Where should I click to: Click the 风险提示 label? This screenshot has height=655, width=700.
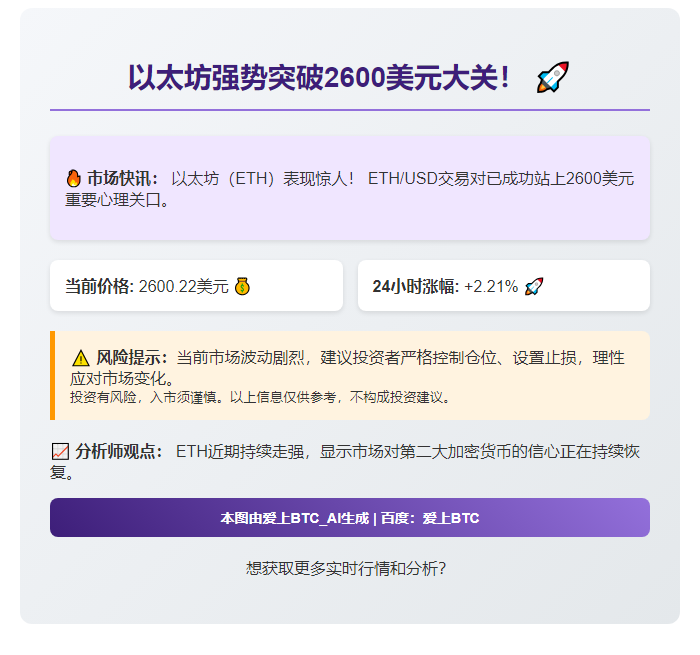point(132,358)
